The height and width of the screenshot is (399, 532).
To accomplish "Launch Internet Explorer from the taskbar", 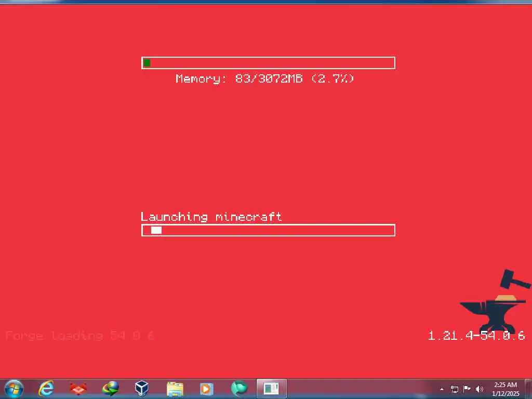I will [x=46, y=389].
